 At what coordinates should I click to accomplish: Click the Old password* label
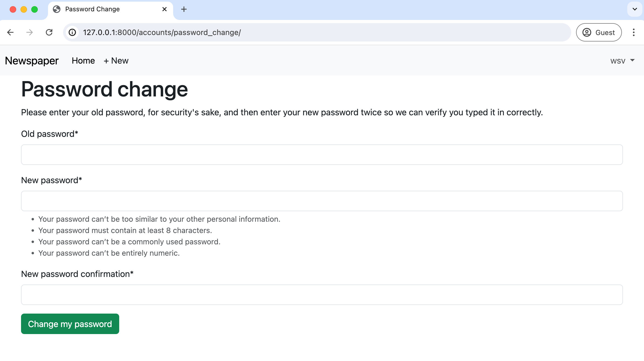coord(50,134)
